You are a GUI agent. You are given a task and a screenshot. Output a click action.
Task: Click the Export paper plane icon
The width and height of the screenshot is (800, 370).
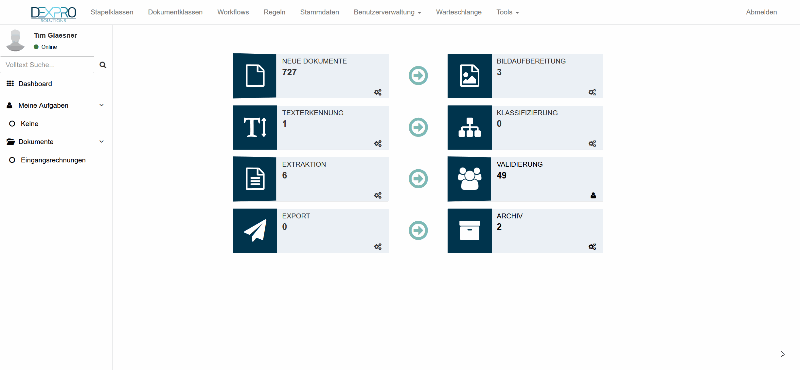[255, 231]
